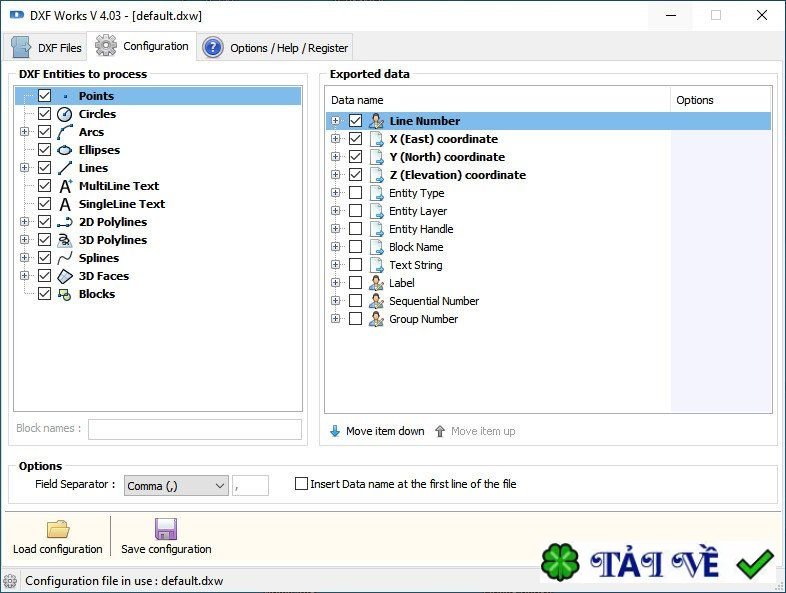Click Move item down button

pyautogui.click(x=377, y=431)
